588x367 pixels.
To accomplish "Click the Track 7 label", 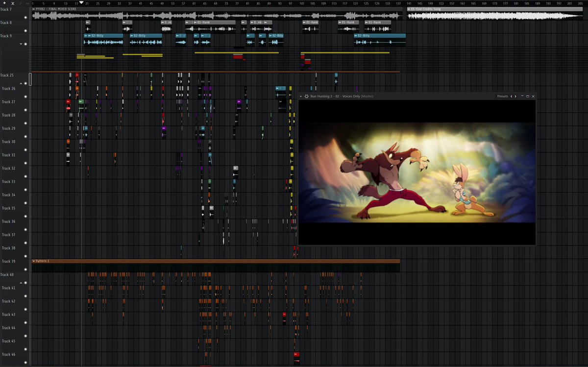I will pyautogui.click(x=6, y=9).
